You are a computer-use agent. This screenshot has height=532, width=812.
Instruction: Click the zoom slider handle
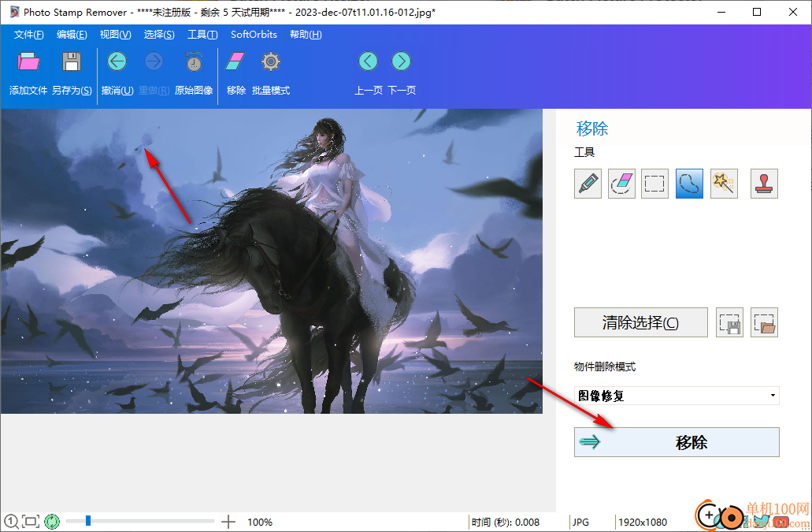coord(88,520)
